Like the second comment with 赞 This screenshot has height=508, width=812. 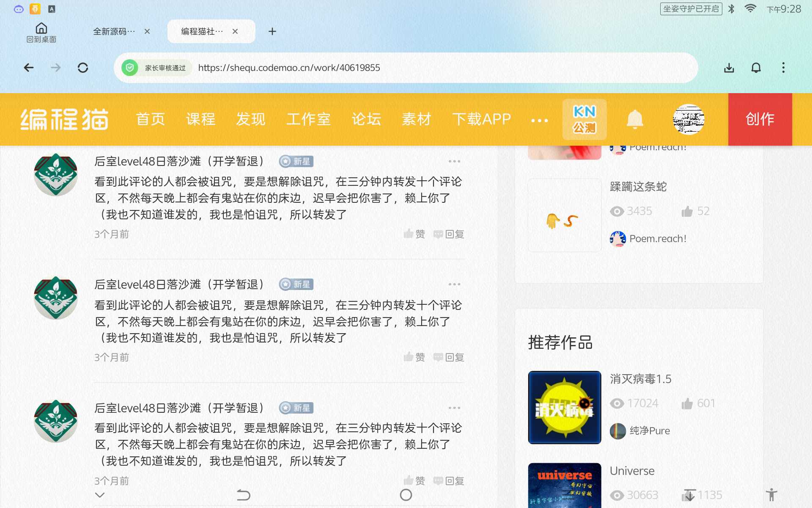414,357
